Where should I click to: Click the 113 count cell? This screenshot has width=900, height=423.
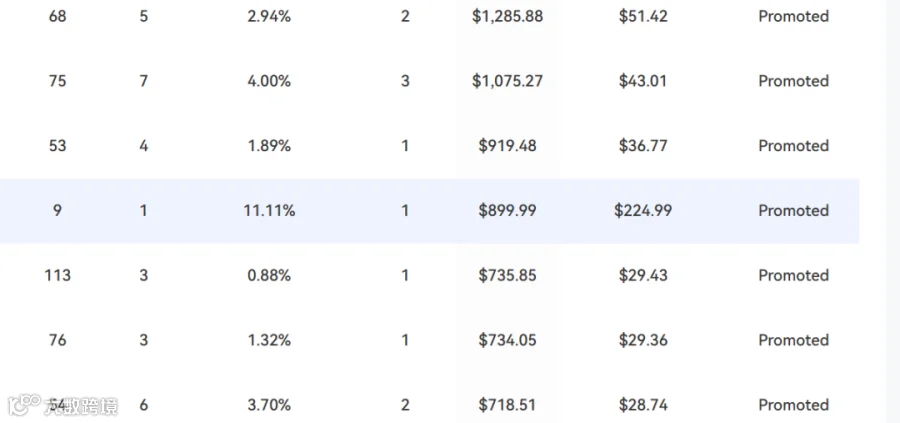coord(57,275)
